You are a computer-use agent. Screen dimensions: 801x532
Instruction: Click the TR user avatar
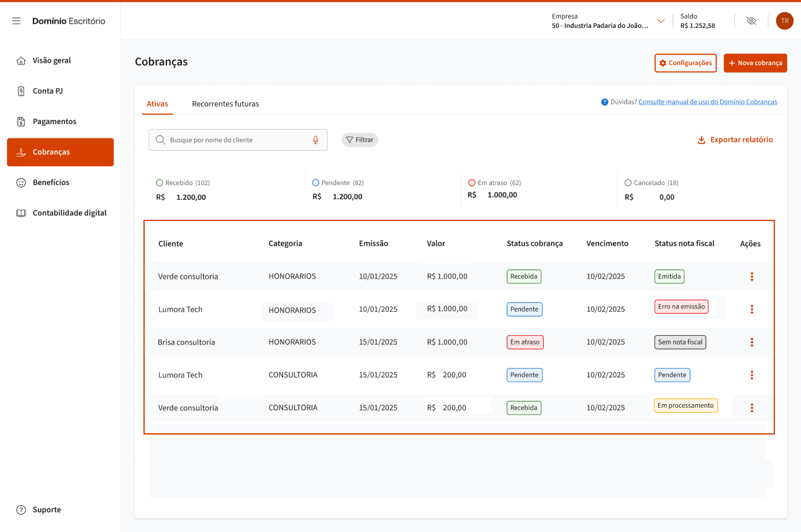(784, 21)
